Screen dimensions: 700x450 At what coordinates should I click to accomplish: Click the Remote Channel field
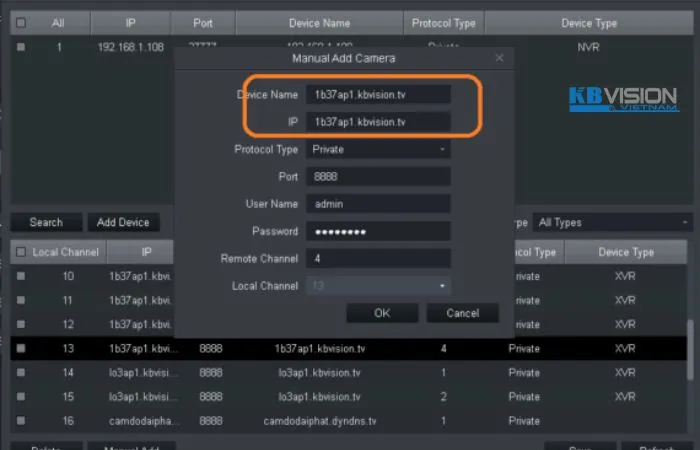tap(378, 259)
